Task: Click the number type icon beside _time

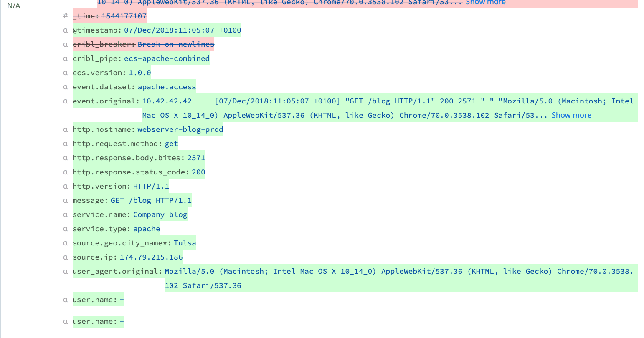Action: (65, 16)
